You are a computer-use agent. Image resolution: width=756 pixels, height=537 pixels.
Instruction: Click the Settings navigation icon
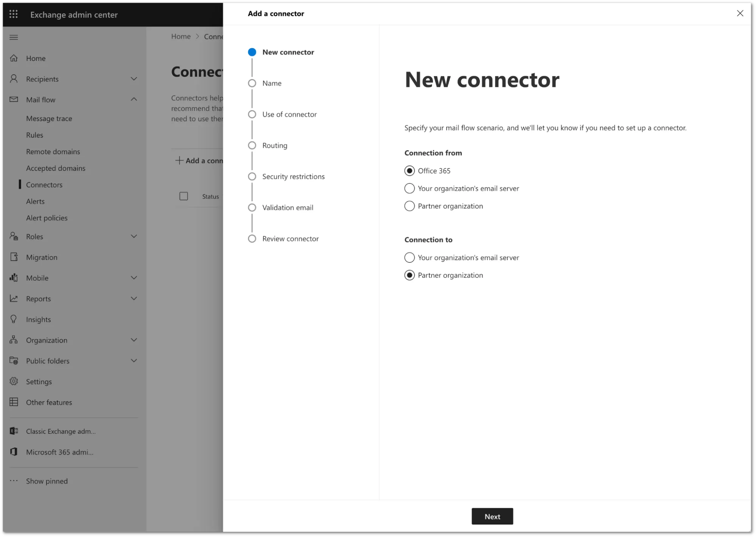pyautogui.click(x=14, y=381)
